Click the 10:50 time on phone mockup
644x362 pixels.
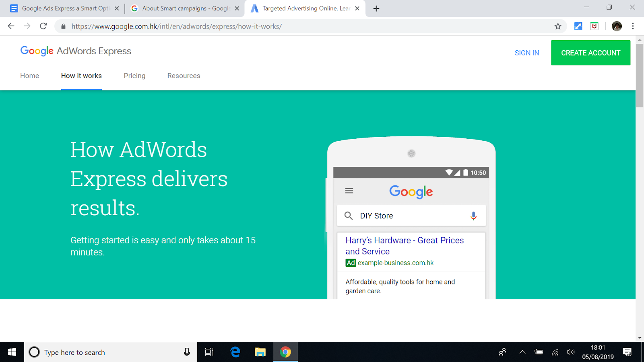(478, 173)
